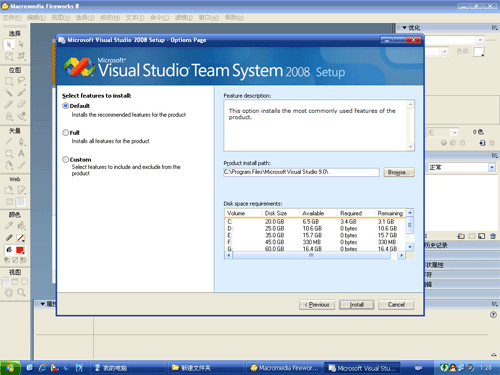
Task: Launch Internet Explorer from quick launch
Action: point(42,368)
